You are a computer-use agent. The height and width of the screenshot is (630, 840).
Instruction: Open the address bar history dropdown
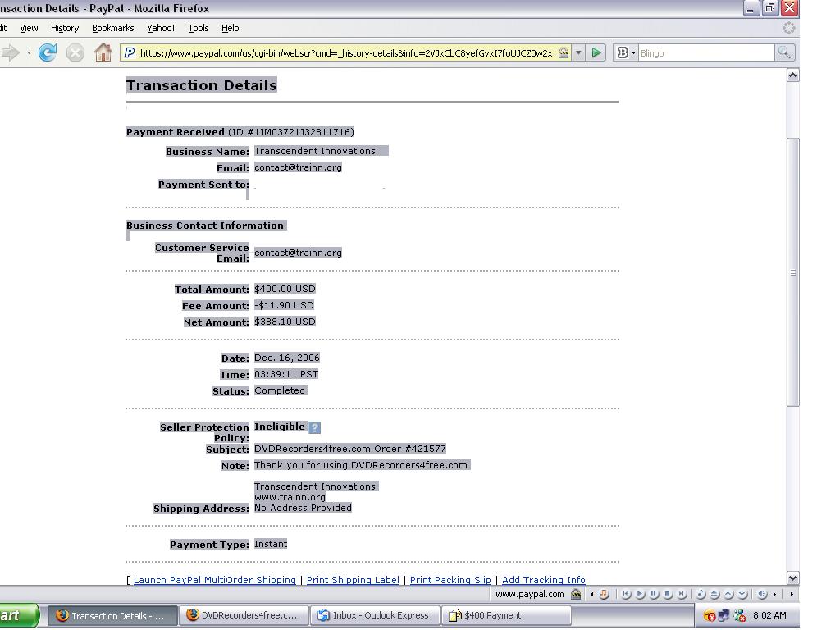click(578, 52)
